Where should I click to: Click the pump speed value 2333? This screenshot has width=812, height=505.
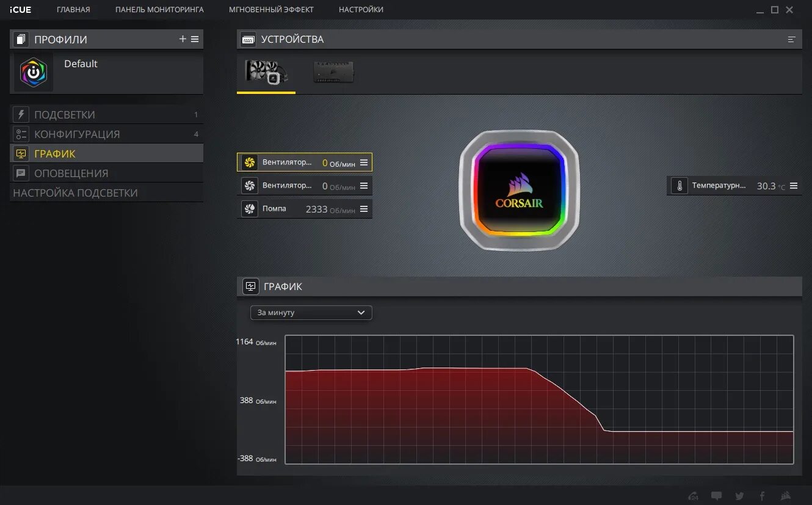click(x=316, y=209)
